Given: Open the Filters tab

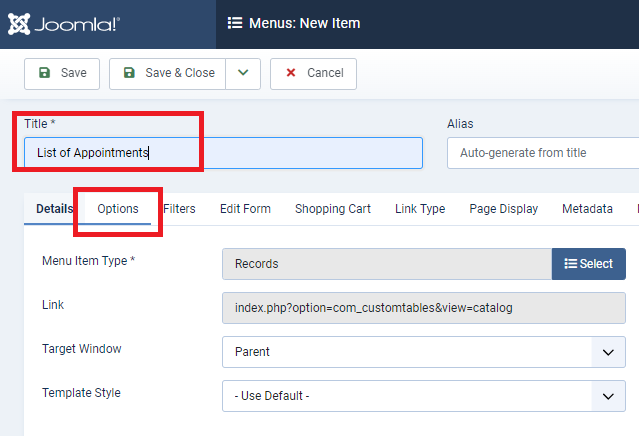Looking at the screenshot, I should click(179, 209).
